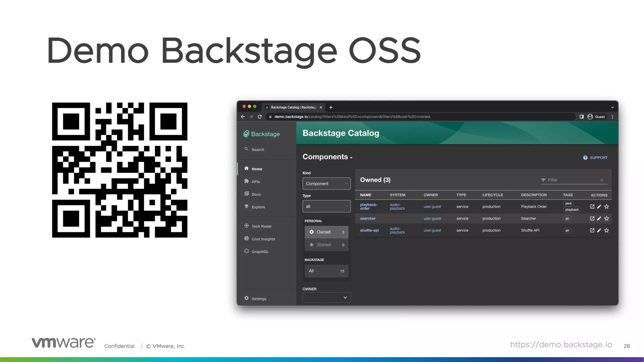Open the Tech Radar sidebar icon
This screenshot has width=644, height=362.
click(x=247, y=226)
